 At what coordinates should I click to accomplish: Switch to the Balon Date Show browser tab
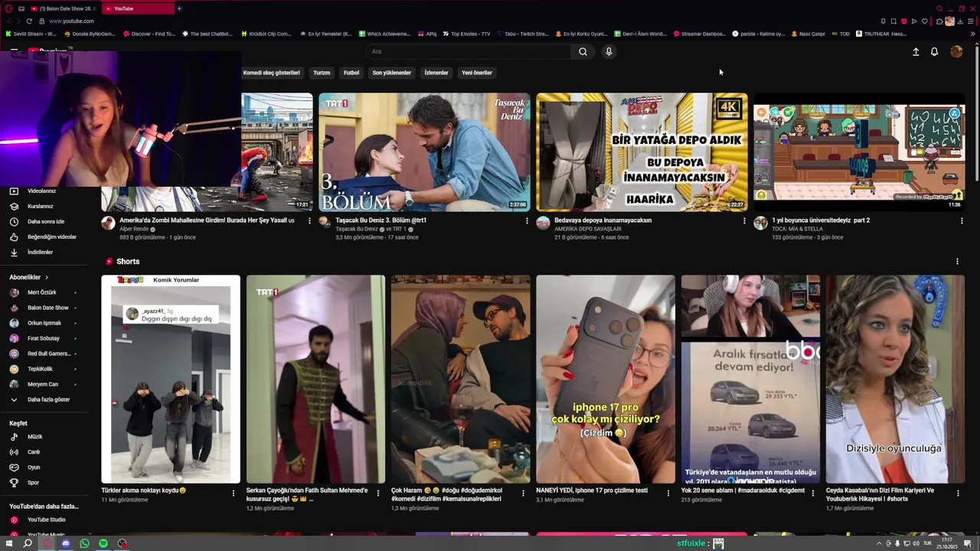[64, 8]
